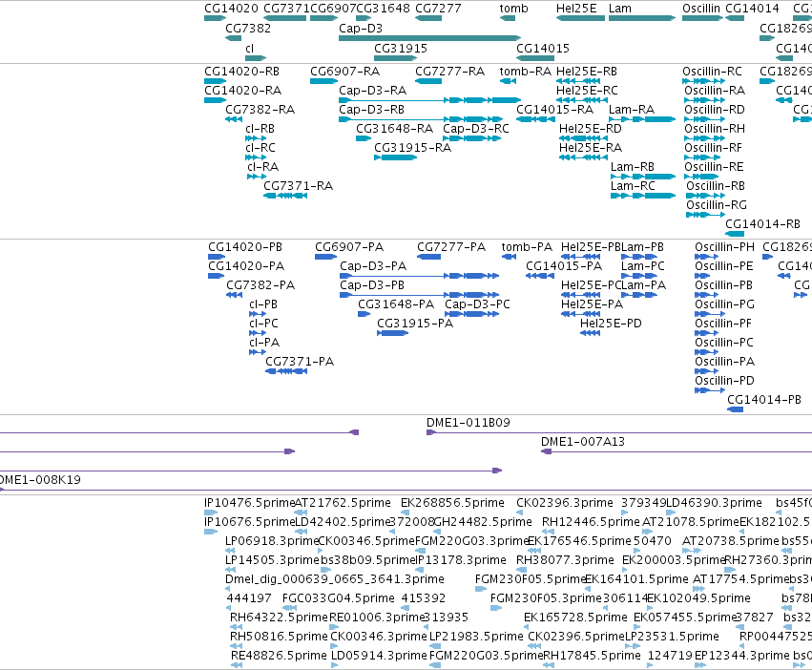Click the cl gene label in top track
The height and width of the screenshot is (670, 812).
pos(250,48)
